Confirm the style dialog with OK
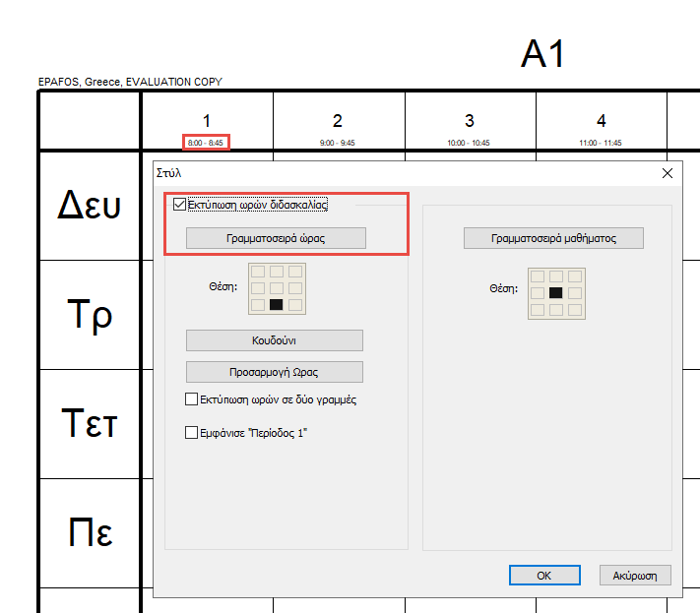This screenshot has height=613, width=700. pyautogui.click(x=543, y=575)
